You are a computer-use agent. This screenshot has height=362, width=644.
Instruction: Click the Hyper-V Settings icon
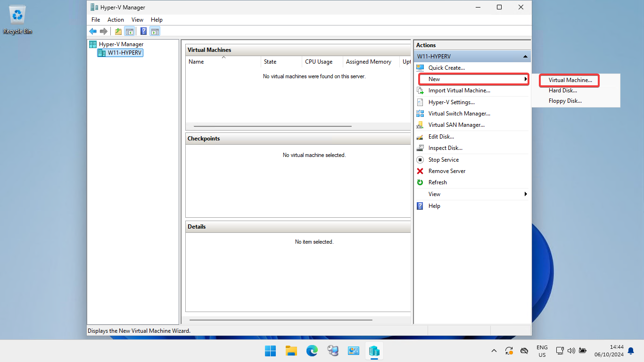(420, 102)
